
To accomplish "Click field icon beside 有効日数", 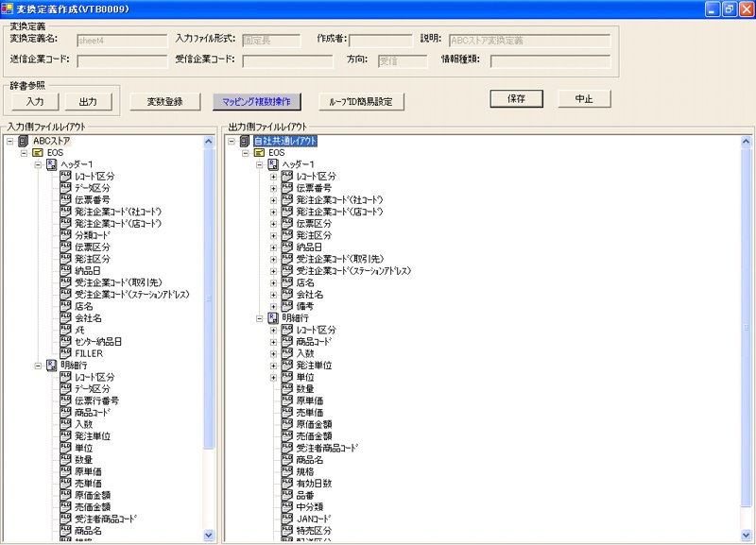I will pyautogui.click(x=287, y=484).
